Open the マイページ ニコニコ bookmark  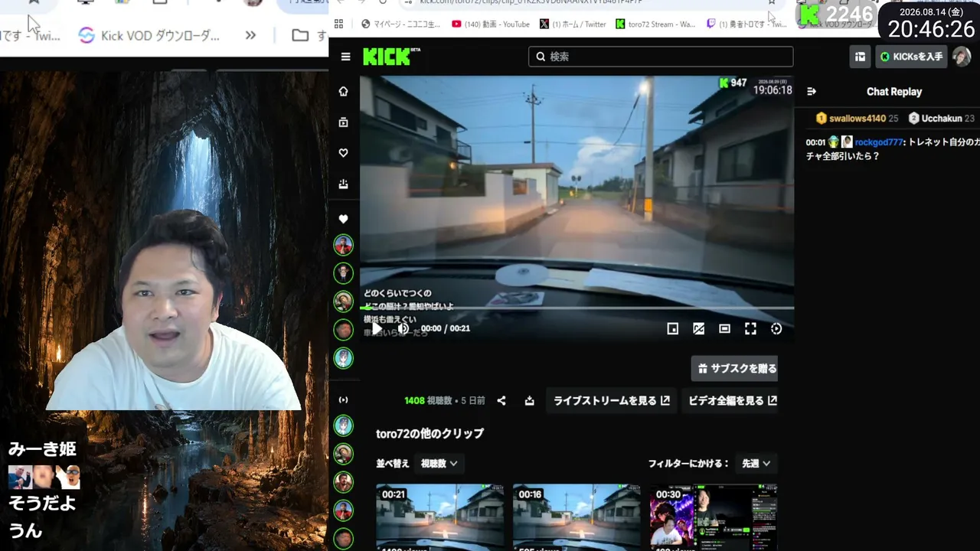(400, 24)
